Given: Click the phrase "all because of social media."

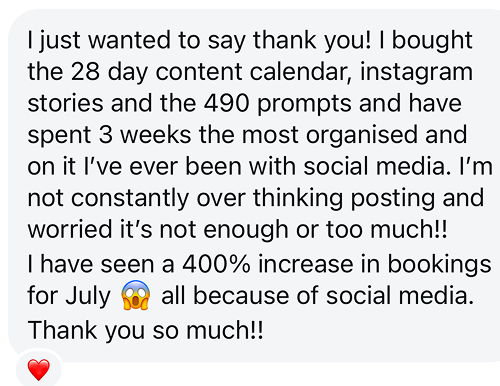Looking at the screenshot, I should tap(317, 296).
